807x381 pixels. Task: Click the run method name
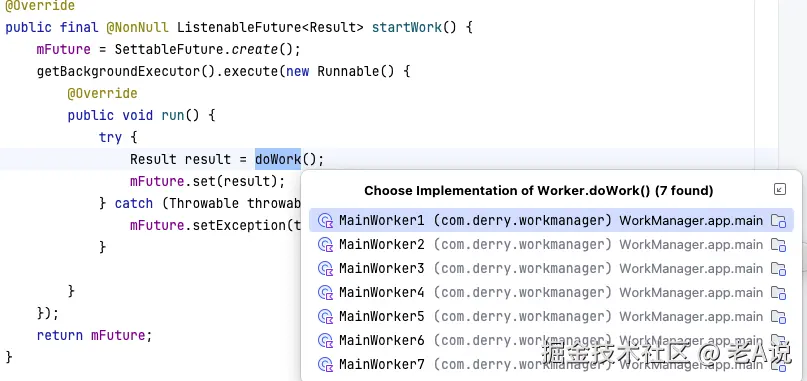click(173, 115)
